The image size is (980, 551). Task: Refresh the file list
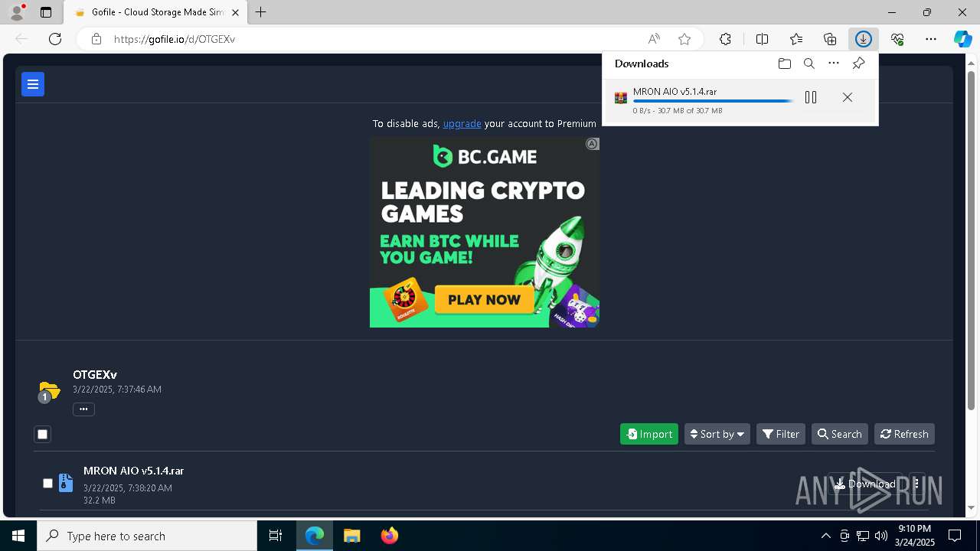coord(904,434)
